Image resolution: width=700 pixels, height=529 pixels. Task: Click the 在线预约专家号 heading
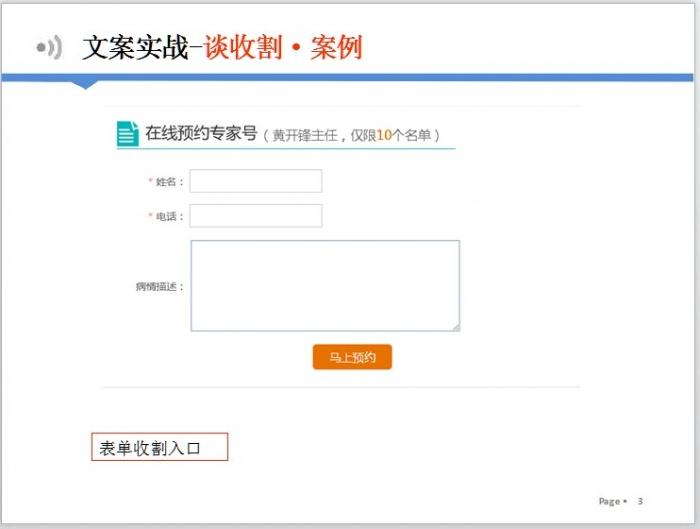[x=201, y=133]
